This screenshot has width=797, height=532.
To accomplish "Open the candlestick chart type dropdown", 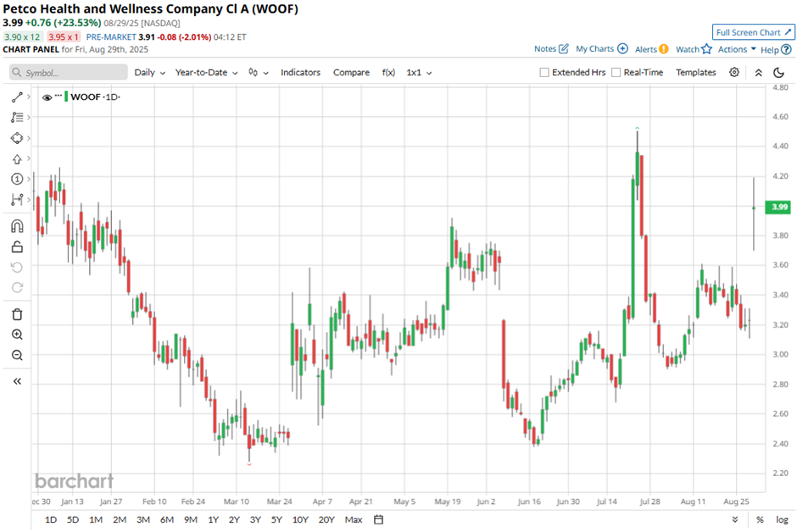I will coord(259,73).
